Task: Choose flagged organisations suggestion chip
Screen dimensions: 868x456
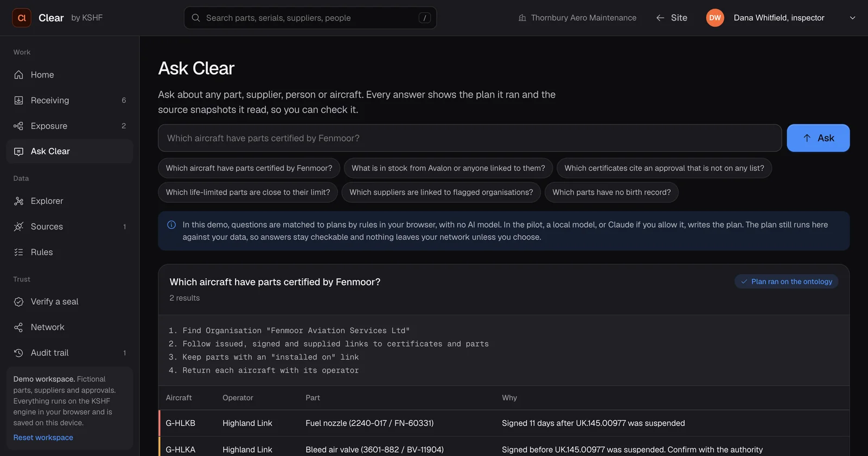Action: click(x=441, y=192)
